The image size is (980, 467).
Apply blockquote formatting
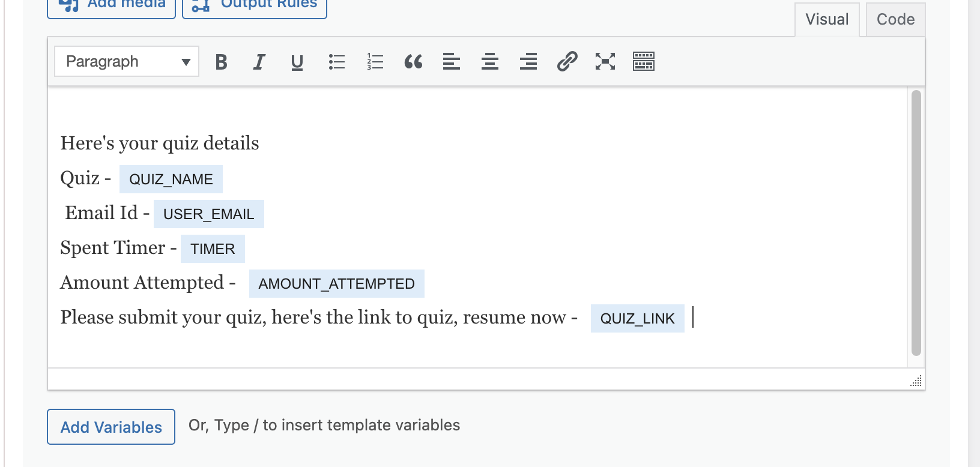tap(413, 62)
